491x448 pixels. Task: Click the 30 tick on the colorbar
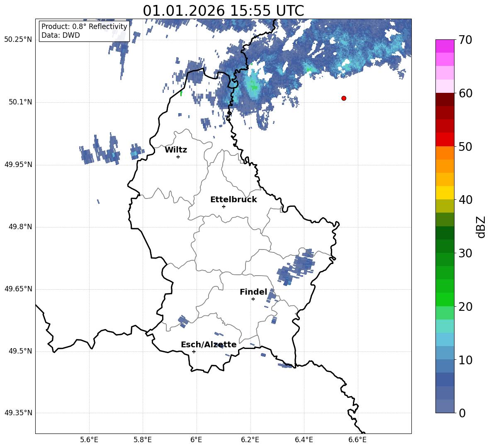pyautogui.click(x=465, y=253)
